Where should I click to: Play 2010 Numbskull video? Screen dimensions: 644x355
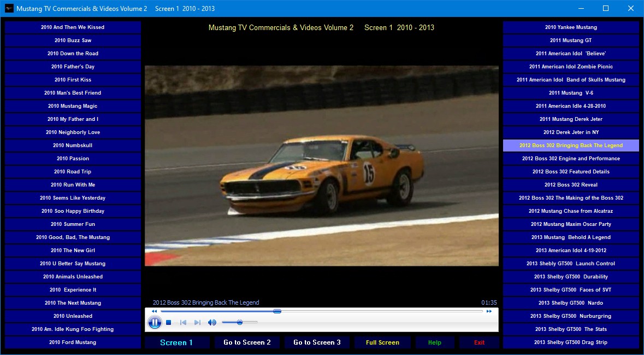(73, 146)
